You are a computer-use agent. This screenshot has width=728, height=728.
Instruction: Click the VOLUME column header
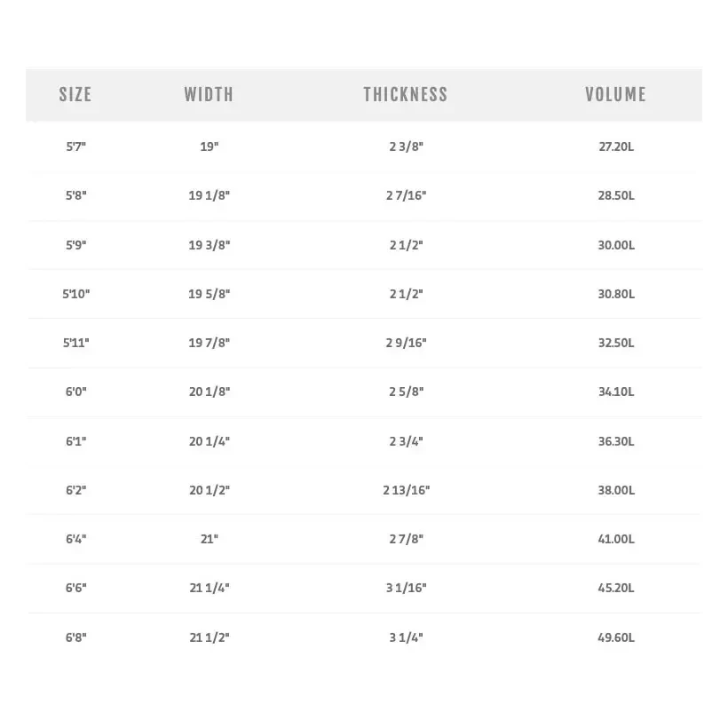click(x=615, y=94)
